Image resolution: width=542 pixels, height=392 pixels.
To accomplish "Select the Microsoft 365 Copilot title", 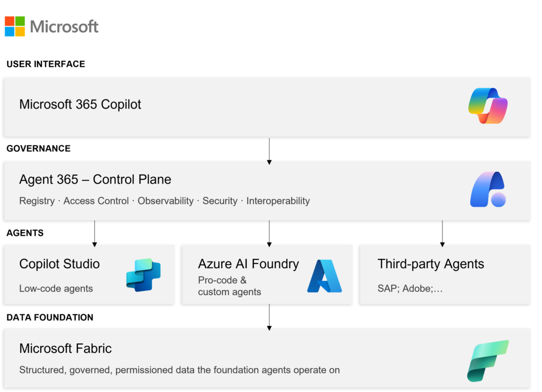I will [80, 104].
